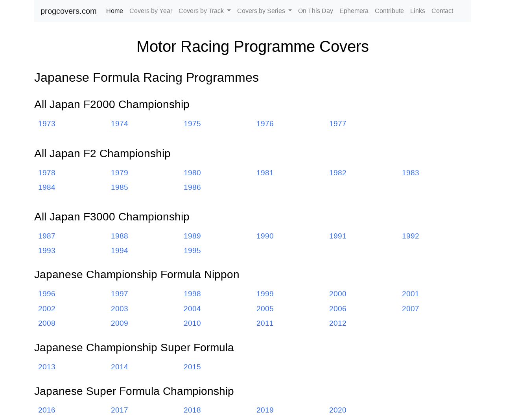
Task: View 2014 Super Formula covers
Action: pos(119,367)
